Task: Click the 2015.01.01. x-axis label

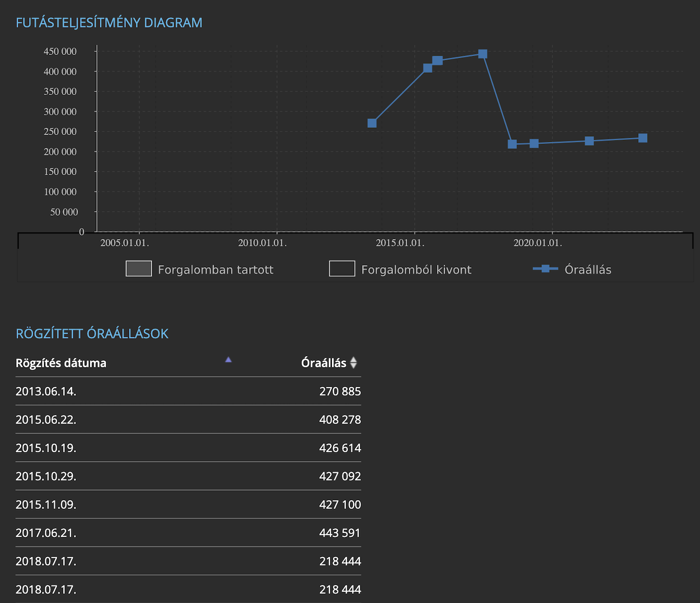Action: point(400,243)
